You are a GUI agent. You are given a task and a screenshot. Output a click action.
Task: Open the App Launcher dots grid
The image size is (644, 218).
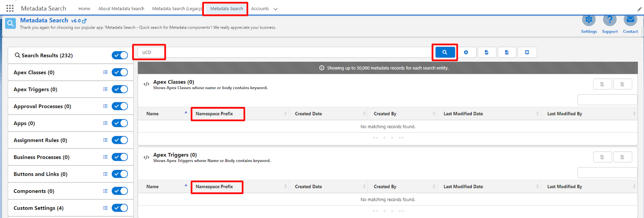tap(10, 8)
